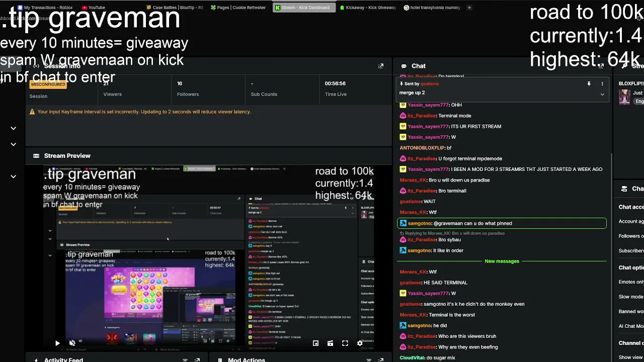Click the Viewers stat label
Viewport: 644px width, 362px height.
112,94
